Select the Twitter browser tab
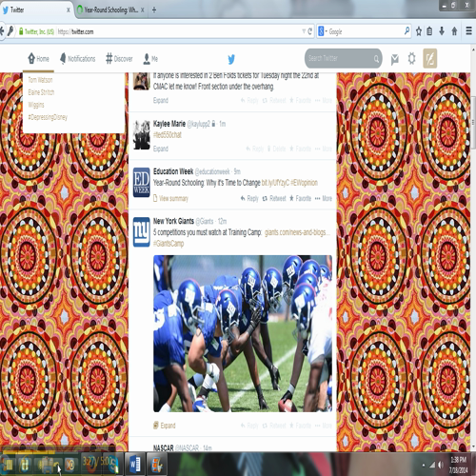 coord(35,10)
